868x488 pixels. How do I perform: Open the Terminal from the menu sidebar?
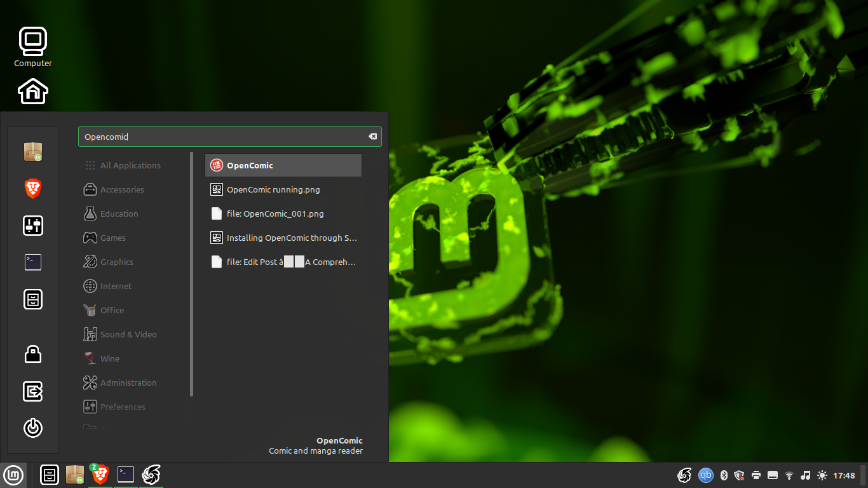coord(33,262)
